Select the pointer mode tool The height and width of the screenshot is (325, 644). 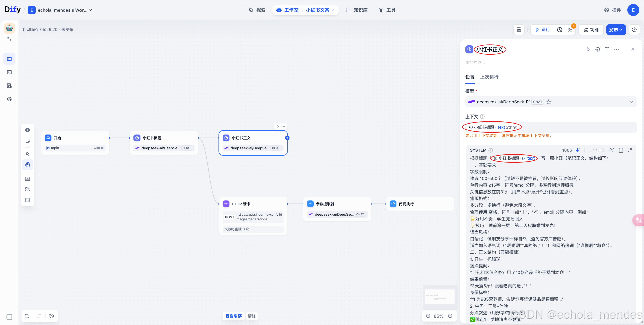pos(28,154)
